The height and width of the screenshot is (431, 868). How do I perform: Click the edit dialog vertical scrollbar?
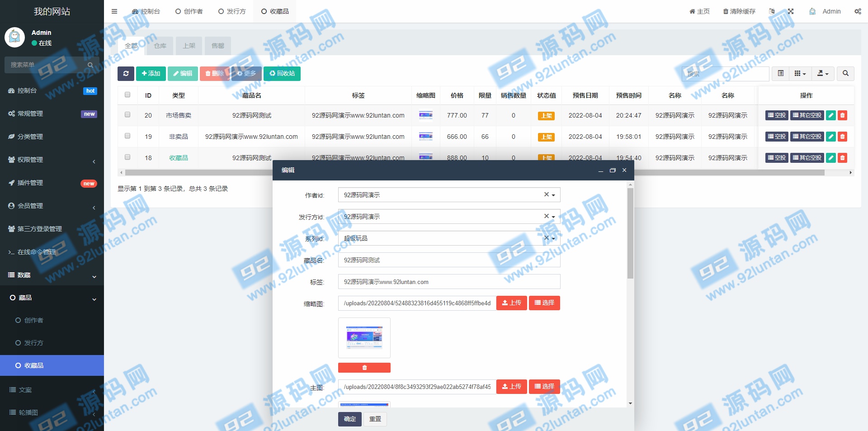630,233
